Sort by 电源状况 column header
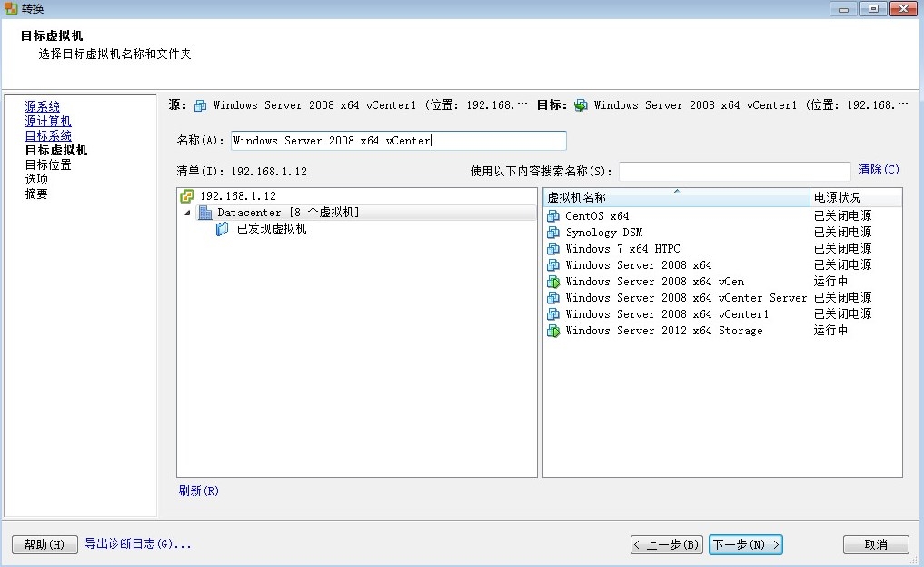 [x=856, y=197]
